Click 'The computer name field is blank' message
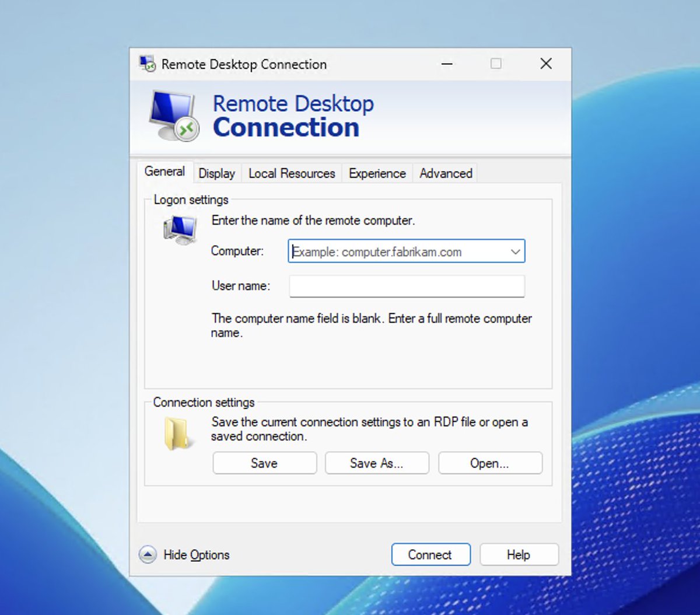Image resolution: width=700 pixels, height=615 pixels. coord(371,326)
